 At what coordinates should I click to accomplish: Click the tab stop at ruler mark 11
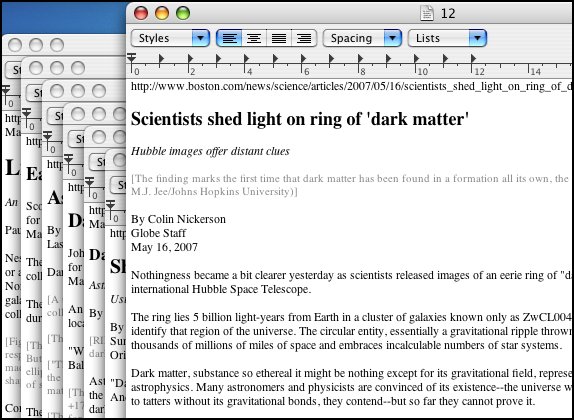(x=445, y=58)
